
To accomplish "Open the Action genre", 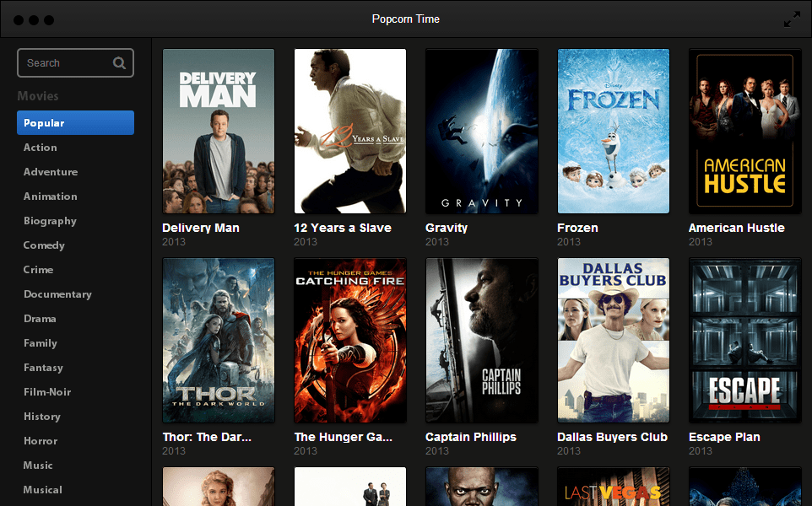I will pyautogui.click(x=41, y=148).
